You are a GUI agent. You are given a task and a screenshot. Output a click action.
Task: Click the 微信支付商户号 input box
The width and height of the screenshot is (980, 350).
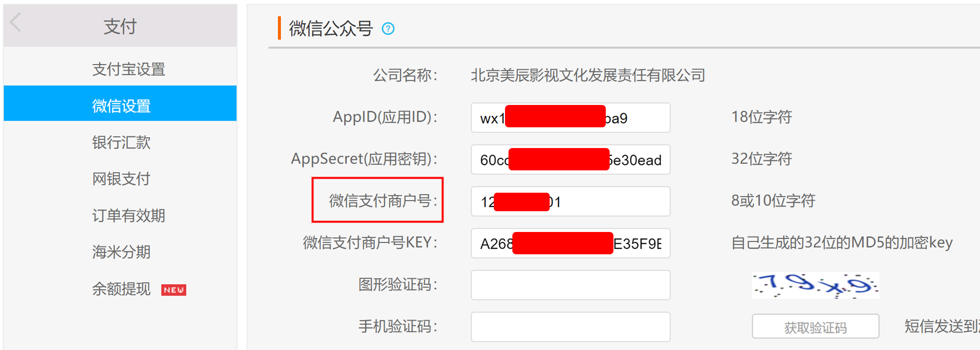click(570, 201)
